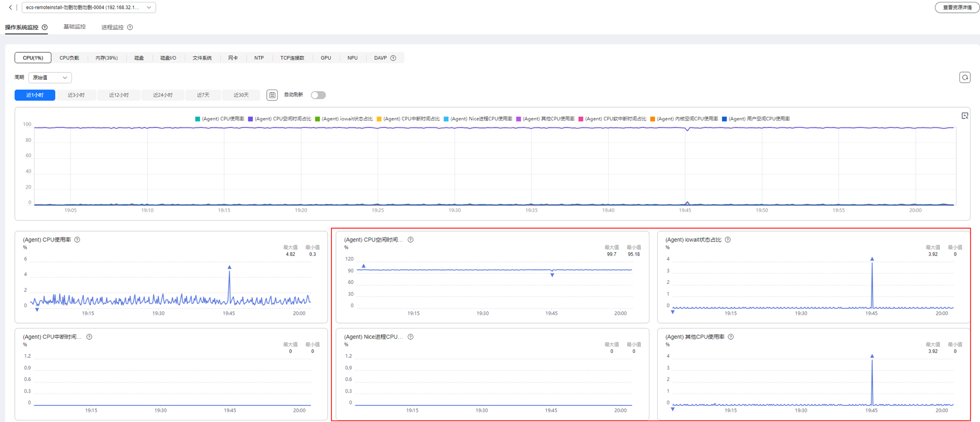Image resolution: width=980 pixels, height=422 pixels.
Task: Select the CPU负载 metric tab
Action: 69,58
